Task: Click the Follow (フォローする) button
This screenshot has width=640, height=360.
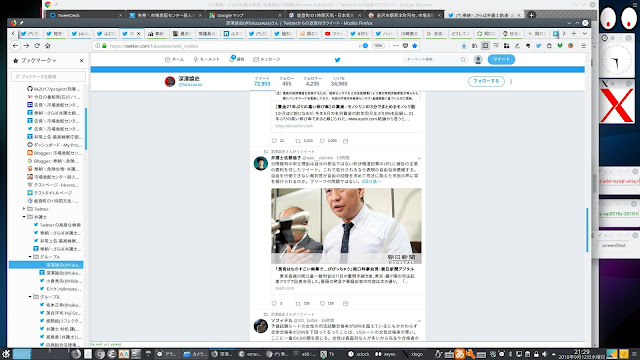Action: coord(486,81)
